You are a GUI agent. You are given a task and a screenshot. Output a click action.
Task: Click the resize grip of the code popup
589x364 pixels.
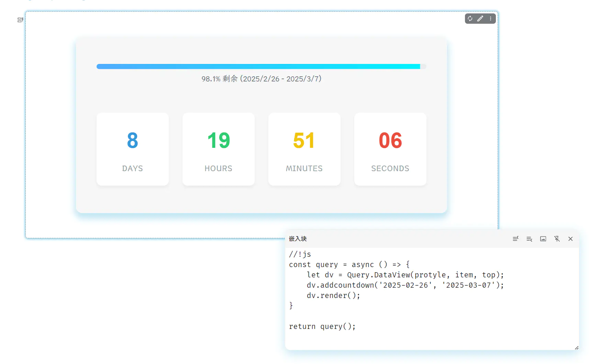tap(576, 348)
